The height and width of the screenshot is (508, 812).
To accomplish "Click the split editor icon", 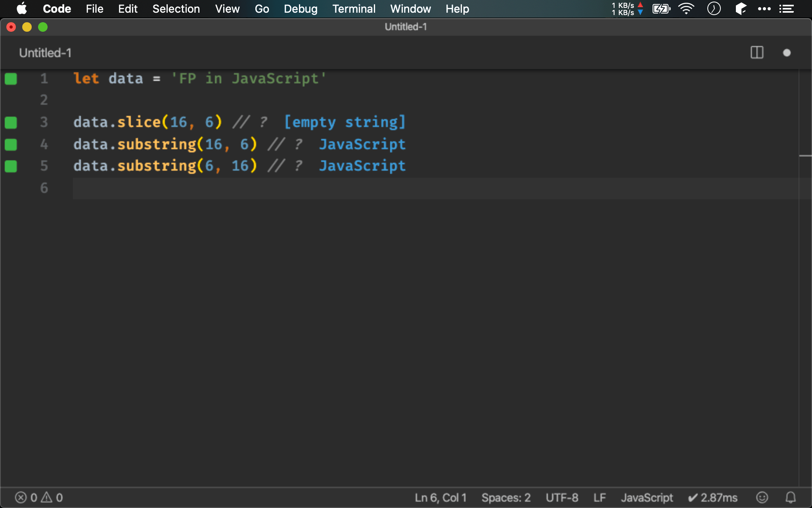I will tap(756, 53).
